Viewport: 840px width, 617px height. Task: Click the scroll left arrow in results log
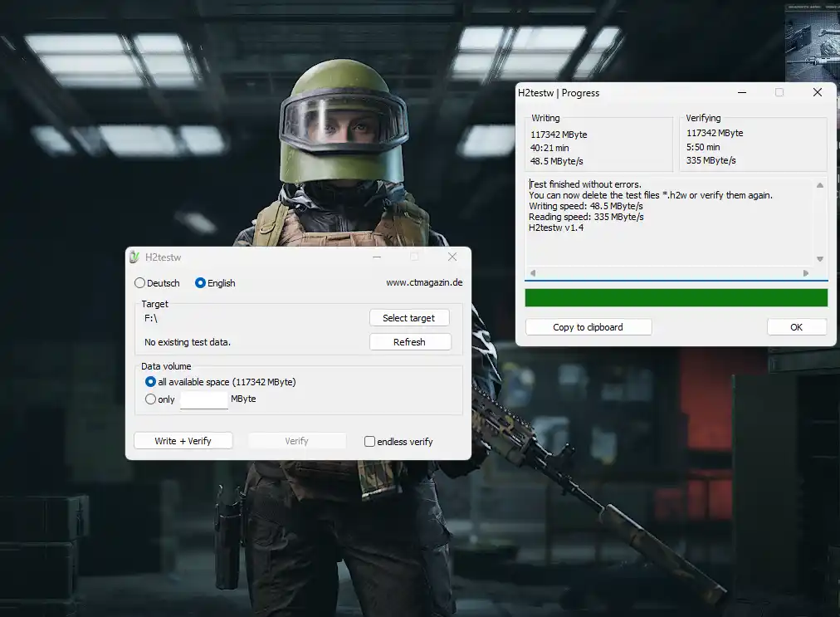pyautogui.click(x=533, y=273)
